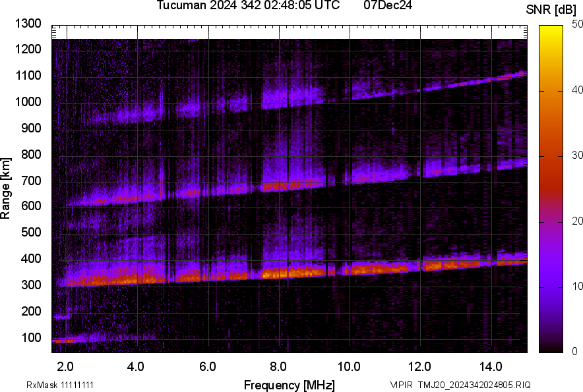Screen dimensions: 583x392
Task: Click the range tick label '700'
Action: pyautogui.click(x=31, y=181)
